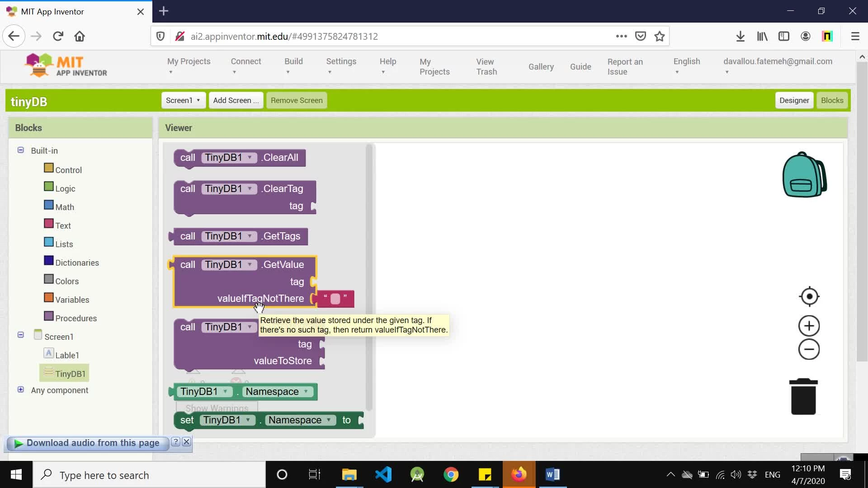Open the Firefox downloads arrow icon
Viewport: 868px width, 488px height.
click(741, 36)
